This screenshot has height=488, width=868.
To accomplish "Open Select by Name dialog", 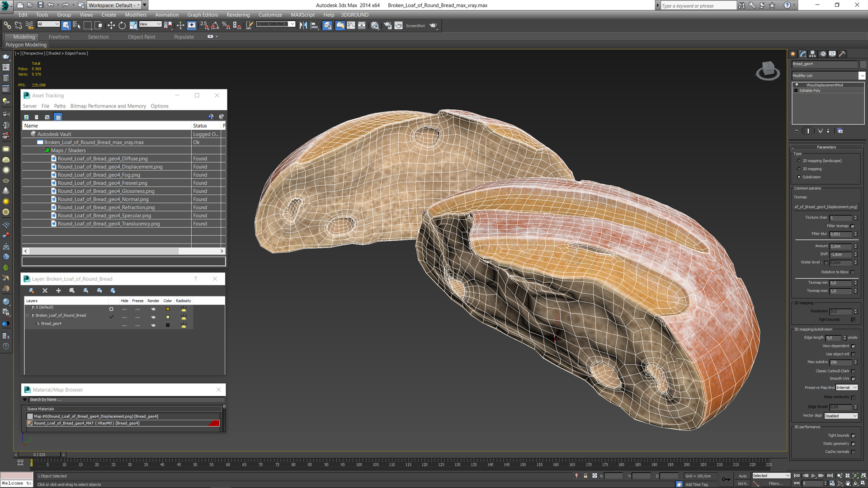I will pos(76,25).
